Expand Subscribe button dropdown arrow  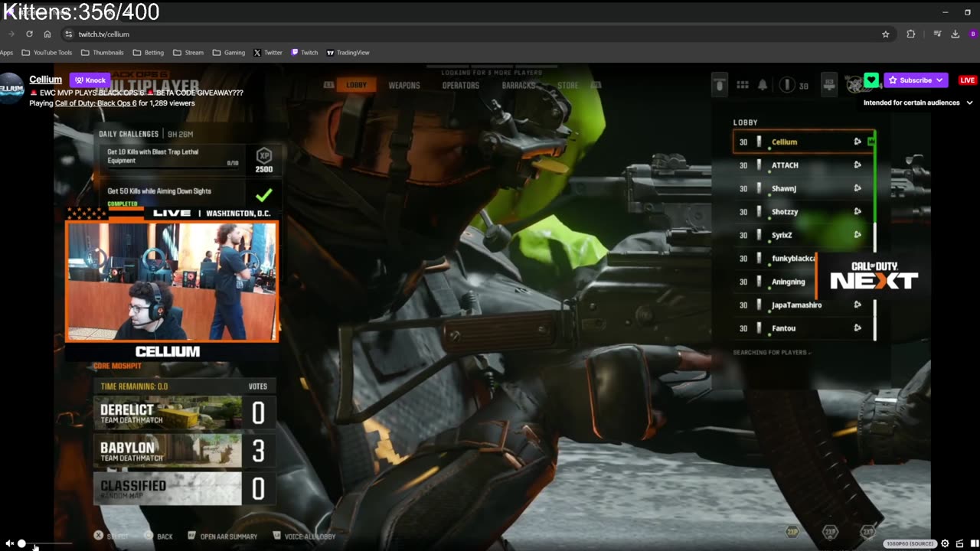[x=940, y=80]
